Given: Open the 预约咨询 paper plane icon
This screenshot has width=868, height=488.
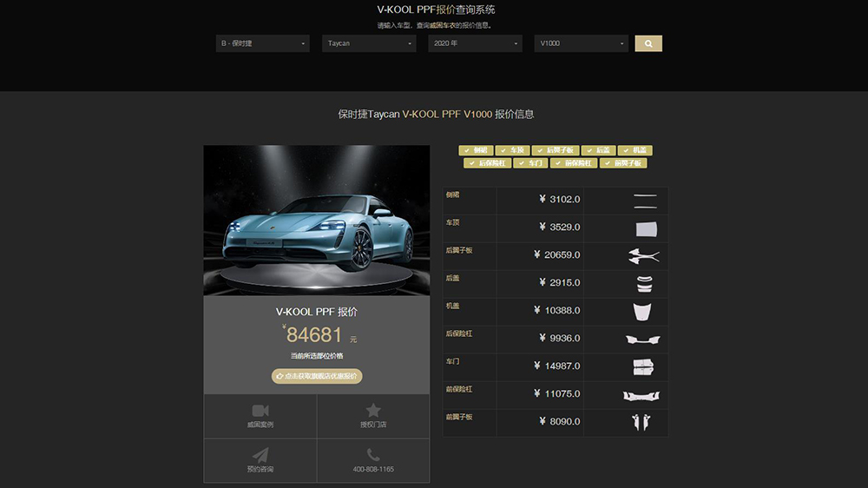Looking at the screenshot, I should (x=260, y=455).
